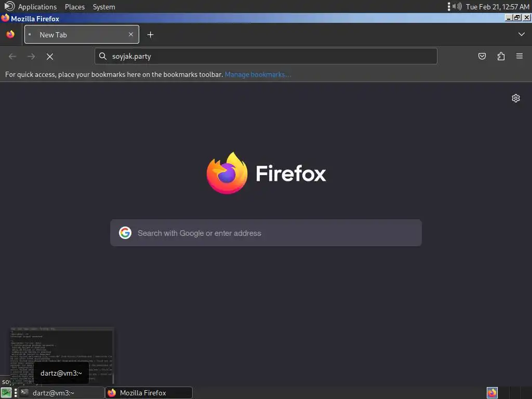Select the New Tab tab
The height and width of the screenshot is (399, 532).
point(82,34)
